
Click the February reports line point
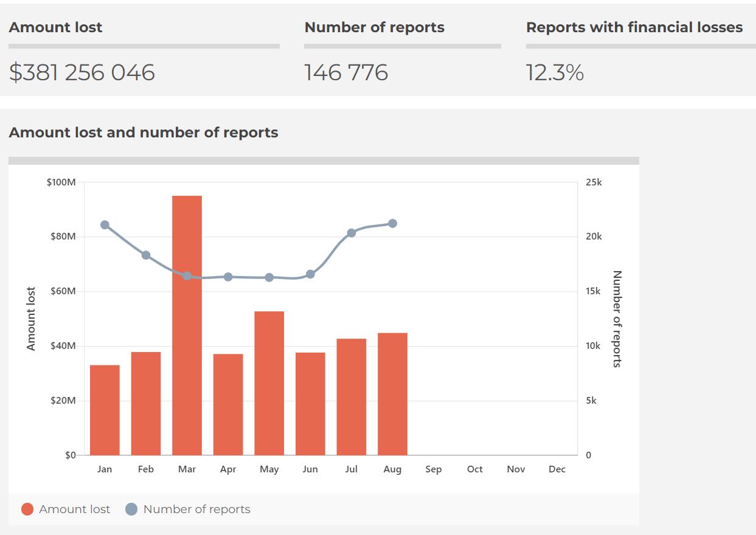[x=146, y=255]
